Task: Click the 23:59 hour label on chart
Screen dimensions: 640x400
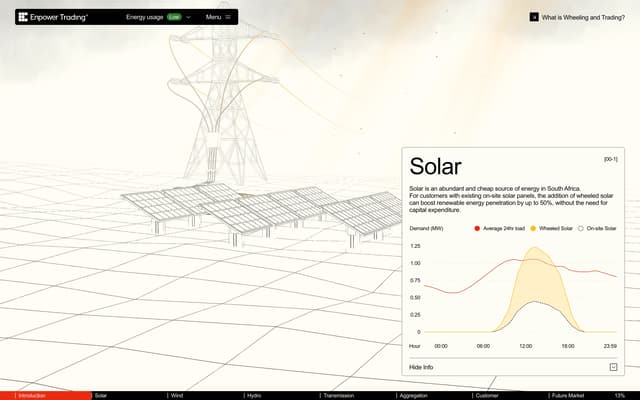Action: (x=610, y=346)
